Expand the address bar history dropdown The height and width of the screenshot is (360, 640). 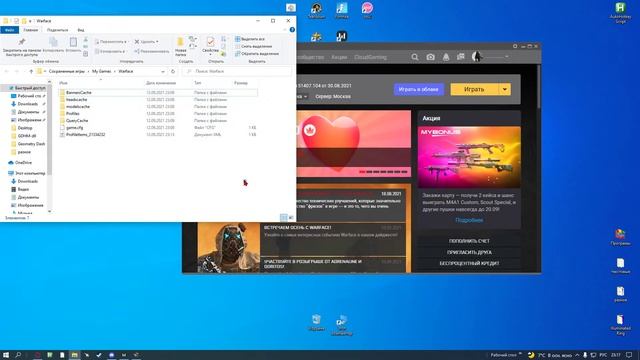[x=163, y=71]
